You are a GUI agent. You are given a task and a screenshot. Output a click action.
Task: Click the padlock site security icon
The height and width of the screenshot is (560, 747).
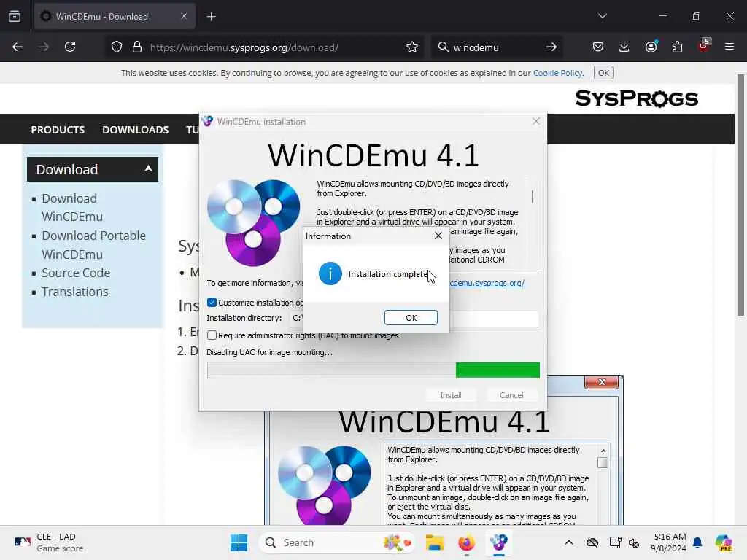[137, 47]
